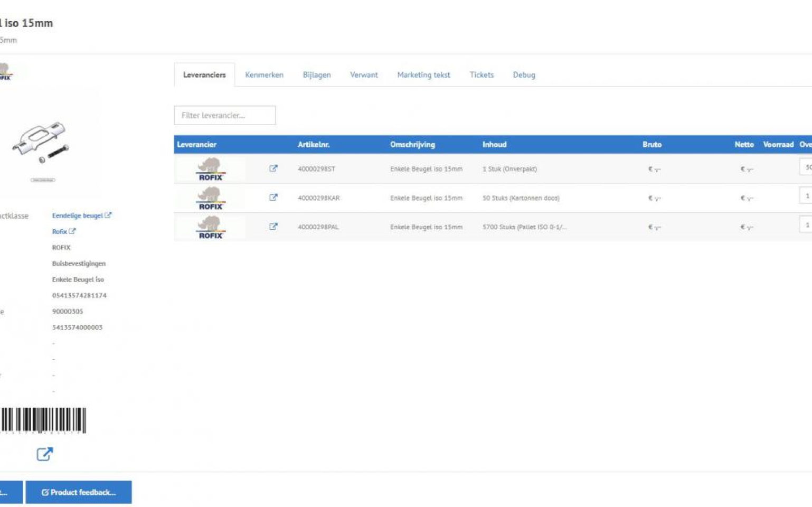
Task: Sort by the Bruto column header
Action: point(652,145)
